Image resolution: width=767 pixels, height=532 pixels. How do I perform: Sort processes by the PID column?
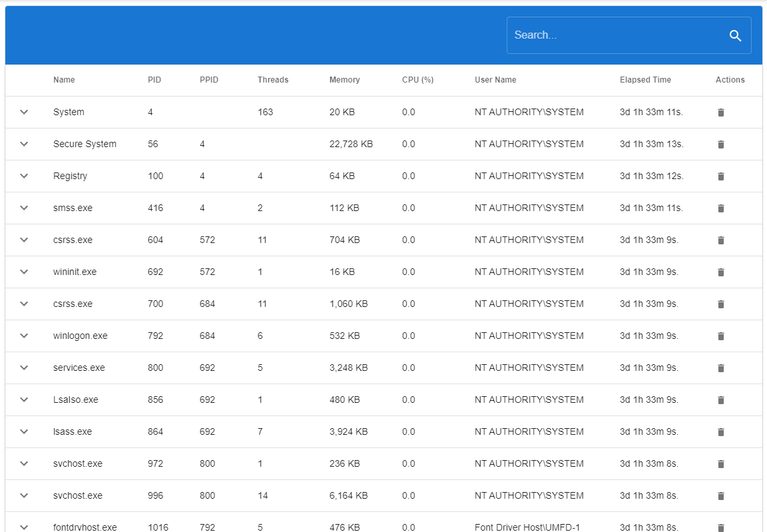point(154,79)
